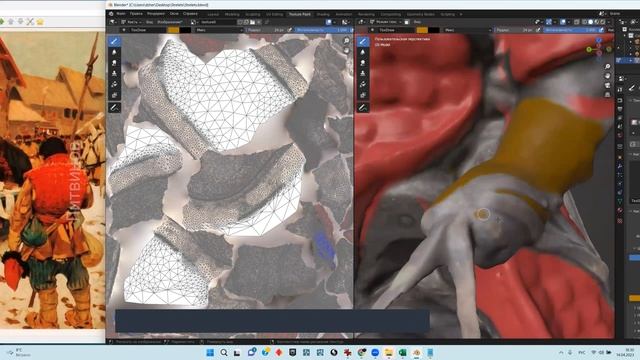Select the Draw brush tool in the image editor
This screenshot has width=640, height=360.
pyautogui.click(x=114, y=41)
